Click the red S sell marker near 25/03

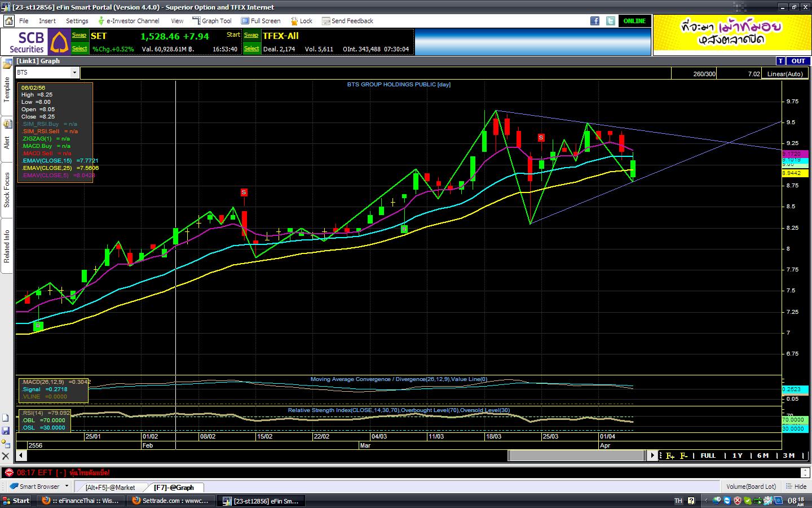541,137
